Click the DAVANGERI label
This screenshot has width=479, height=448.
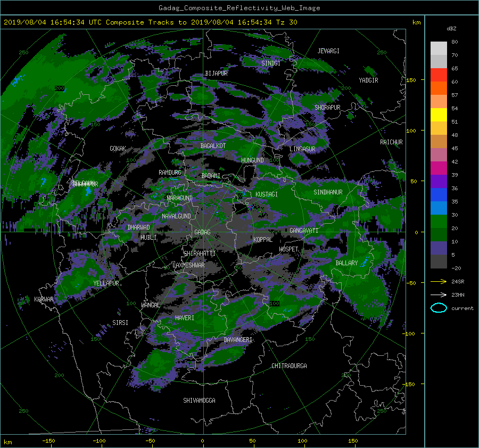point(238,340)
